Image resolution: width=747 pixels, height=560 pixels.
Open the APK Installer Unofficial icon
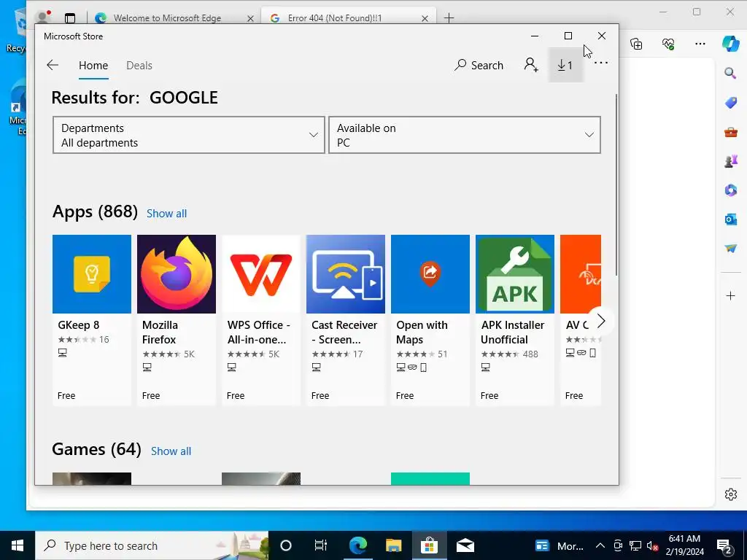point(515,274)
